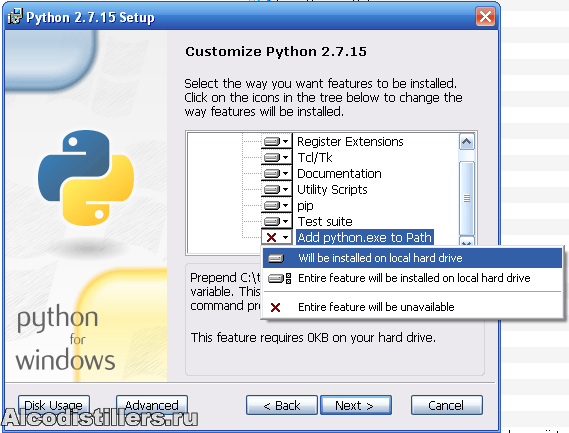Click the red X icon in the popup menu
Image resolution: width=569 pixels, height=433 pixels.
pyautogui.click(x=275, y=307)
